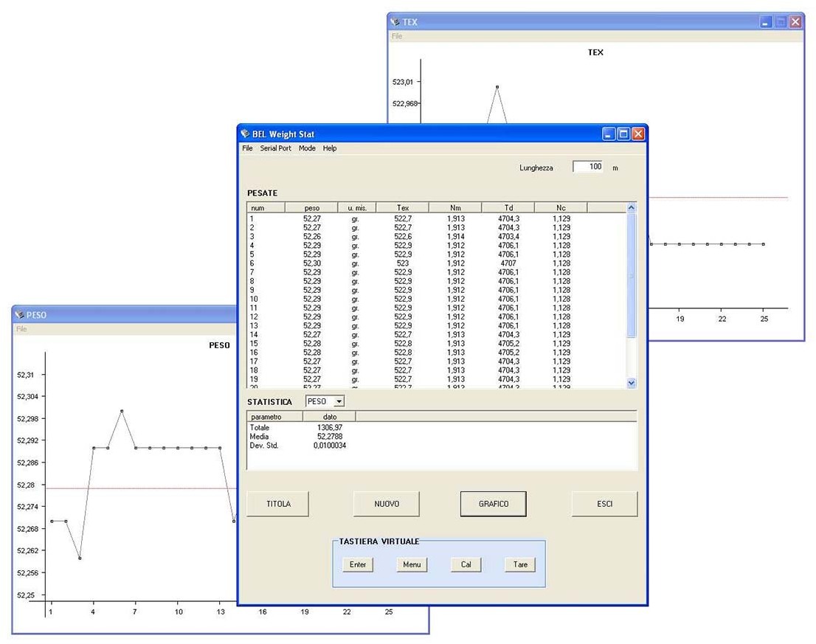This screenshot has height=644, width=816.
Task: Close the BEL Weight Stat window
Action: [x=638, y=134]
